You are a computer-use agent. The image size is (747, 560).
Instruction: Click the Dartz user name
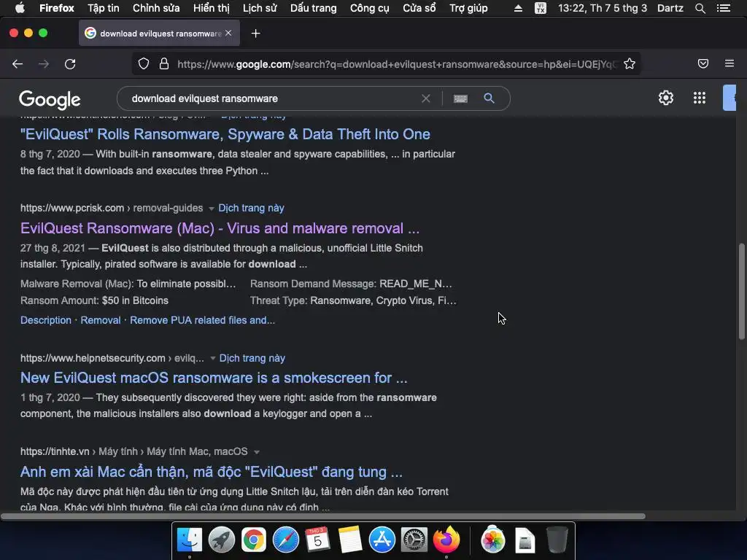[670, 8]
